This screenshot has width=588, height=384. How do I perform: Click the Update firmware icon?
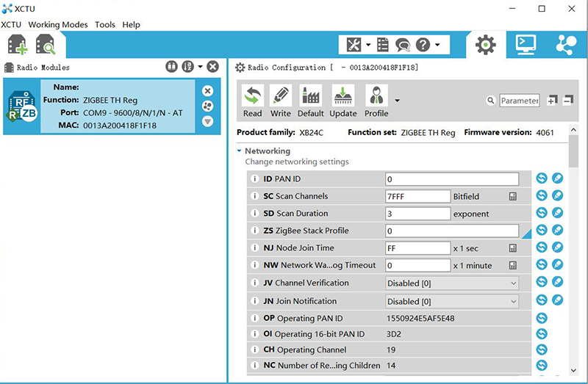(x=343, y=101)
